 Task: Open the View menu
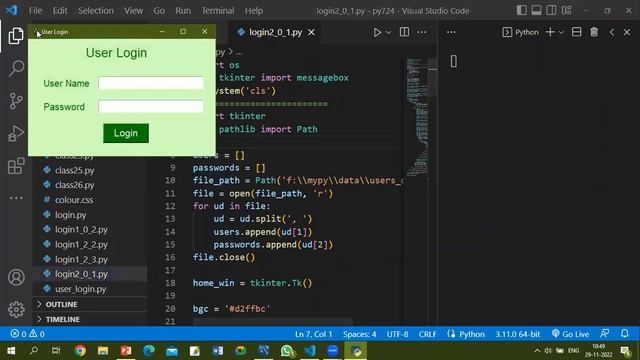(x=133, y=11)
